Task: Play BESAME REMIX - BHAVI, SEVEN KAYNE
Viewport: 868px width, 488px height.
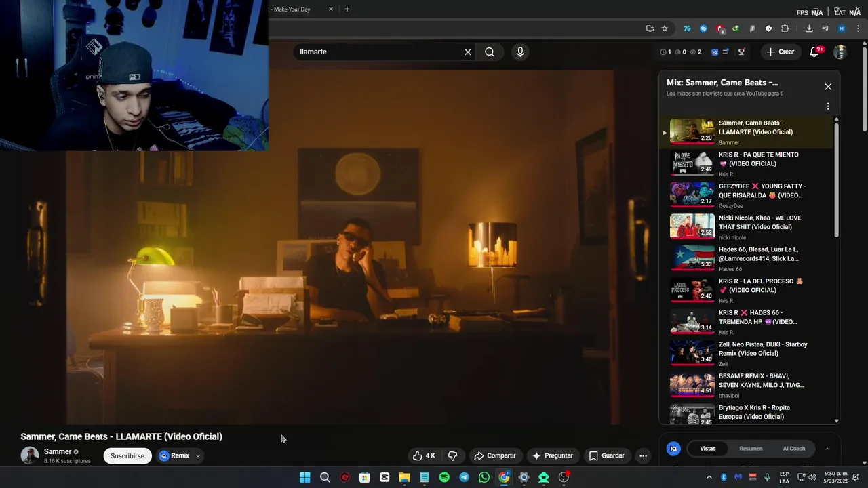Action: pyautogui.click(x=746, y=385)
